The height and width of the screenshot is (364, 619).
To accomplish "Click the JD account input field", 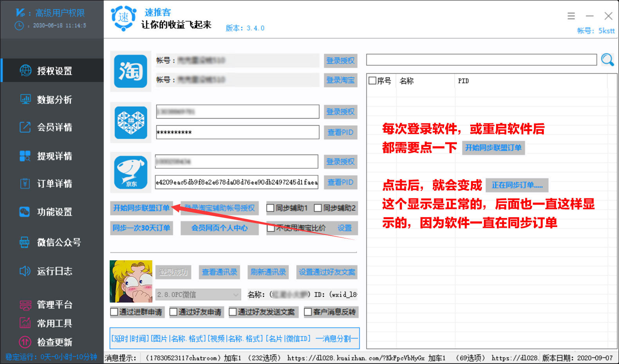I will coord(236,161).
